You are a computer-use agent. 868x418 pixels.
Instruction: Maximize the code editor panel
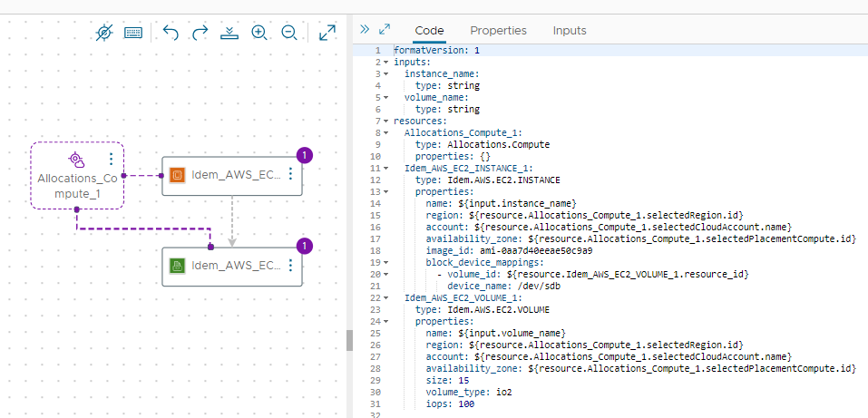click(385, 29)
